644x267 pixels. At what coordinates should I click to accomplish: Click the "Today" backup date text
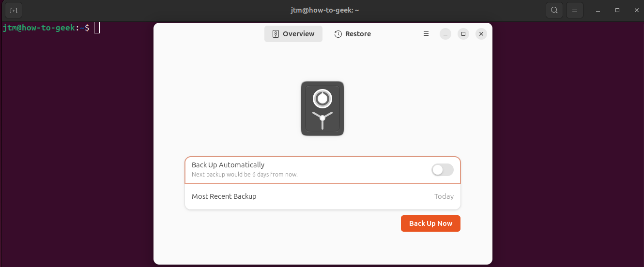coord(444,196)
